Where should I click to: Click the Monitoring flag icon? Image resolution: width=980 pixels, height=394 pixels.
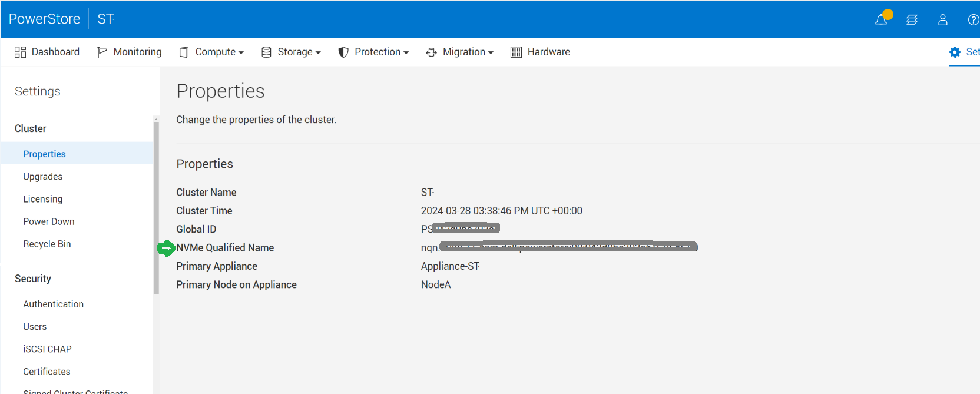[102, 52]
